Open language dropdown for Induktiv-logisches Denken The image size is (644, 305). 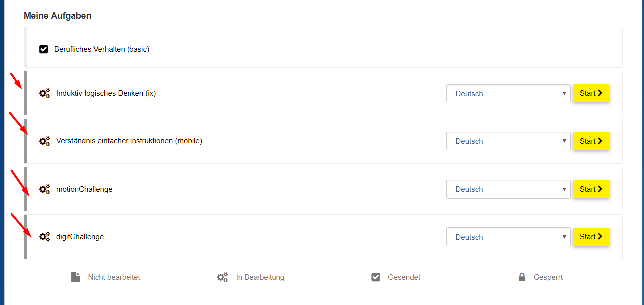tap(508, 93)
